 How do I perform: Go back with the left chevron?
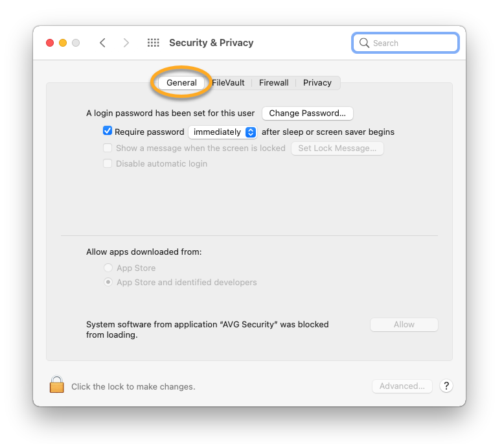102,43
